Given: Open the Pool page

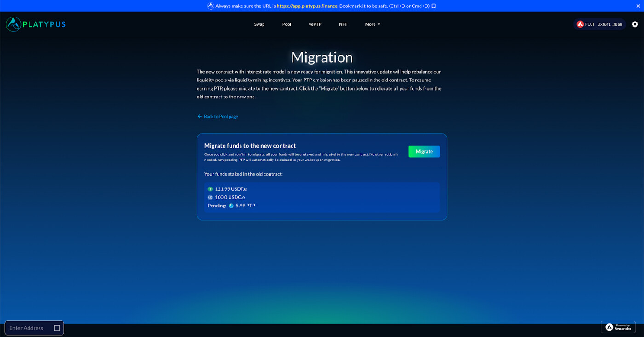Looking at the screenshot, I should [x=287, y=24].
